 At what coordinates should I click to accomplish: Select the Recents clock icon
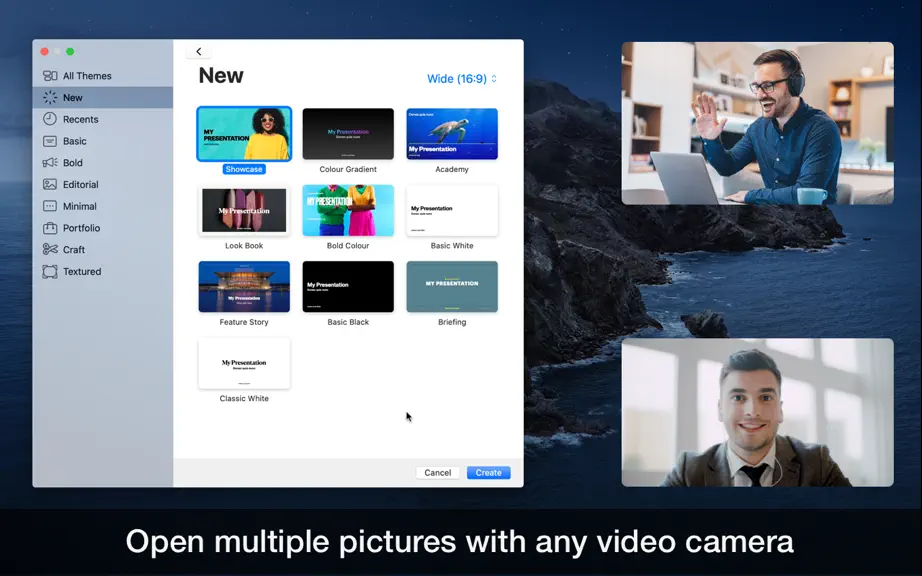pos(50,119)
